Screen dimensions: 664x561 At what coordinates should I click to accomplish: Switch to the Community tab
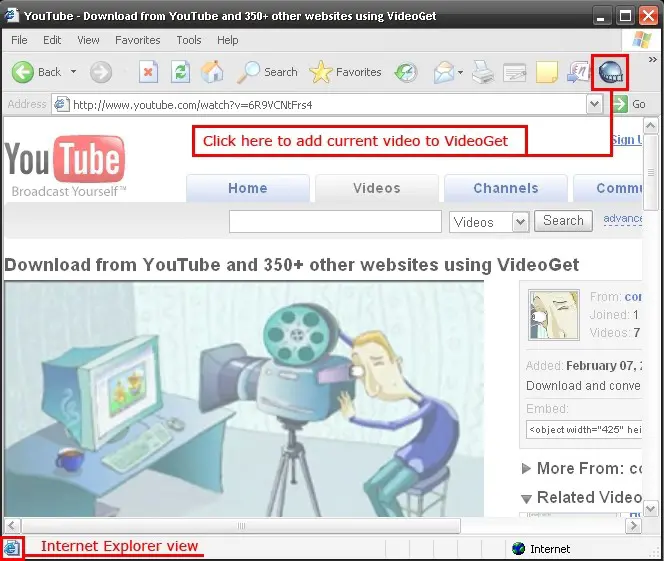608,188
